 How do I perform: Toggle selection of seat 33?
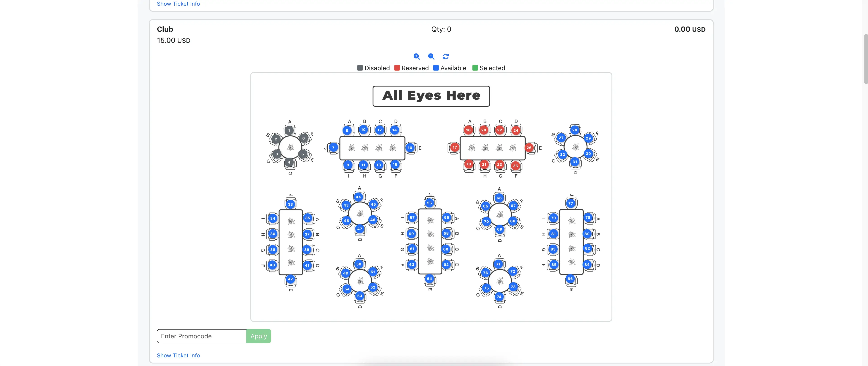[x=290, y=204]
